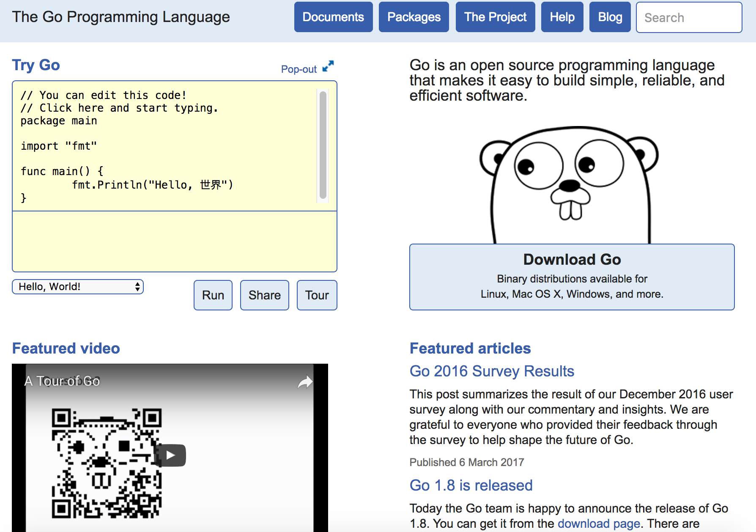Click the Pop-out link
Screen dimensions: 756x532
(x=299, y=69)
